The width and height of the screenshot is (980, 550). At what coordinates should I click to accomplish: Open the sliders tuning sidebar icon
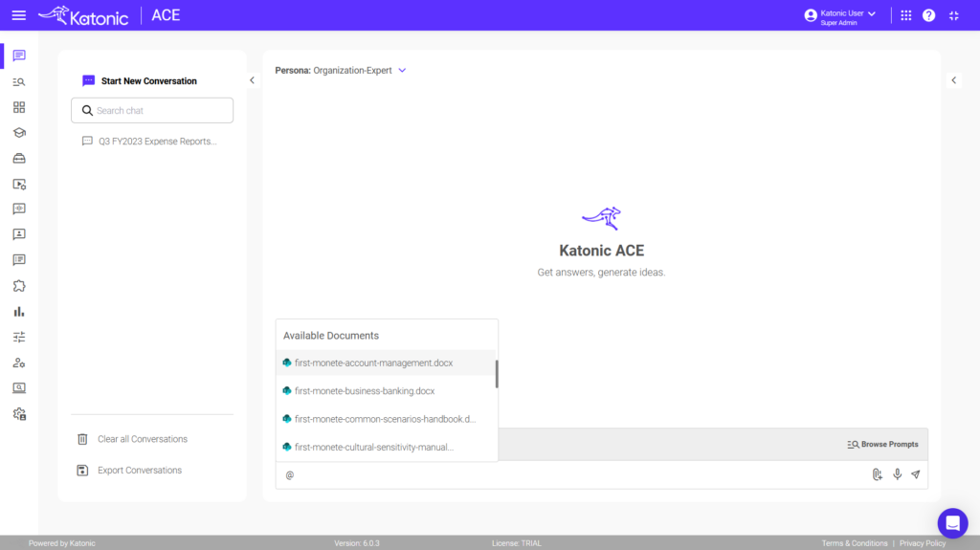19,337
